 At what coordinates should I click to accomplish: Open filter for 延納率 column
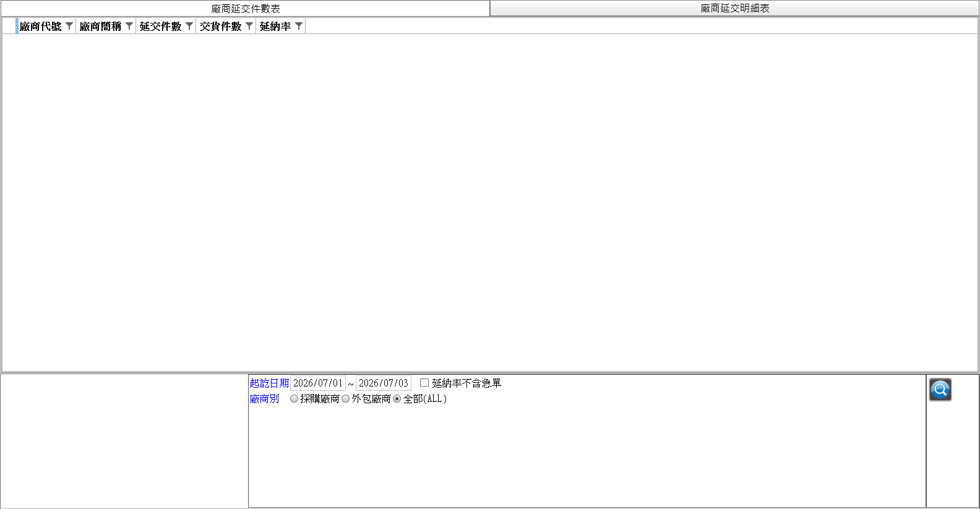click(299, 26)
